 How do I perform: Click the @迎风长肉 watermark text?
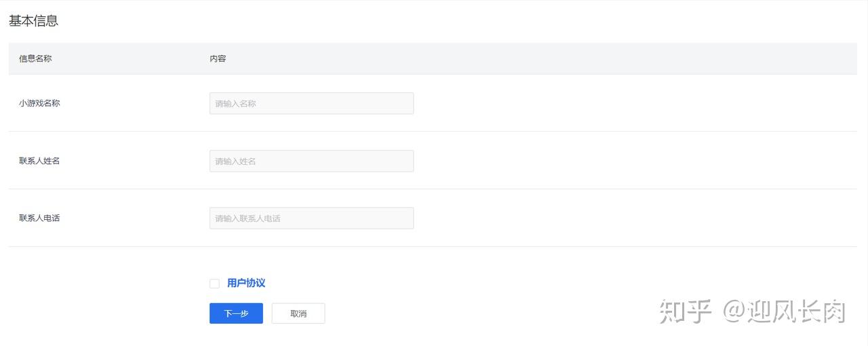coord(785,312)
